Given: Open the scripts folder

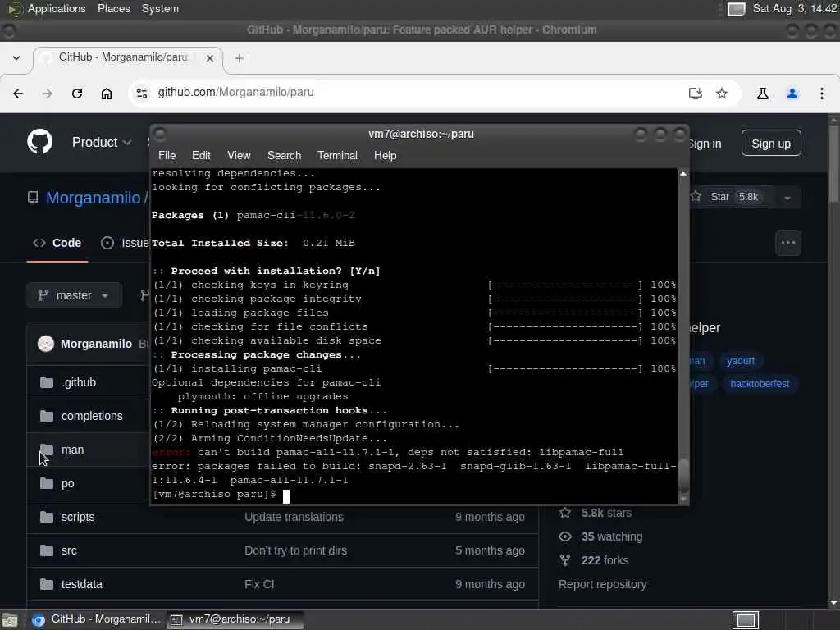Looking at the screenshot, I should click(x=78, y=517).
